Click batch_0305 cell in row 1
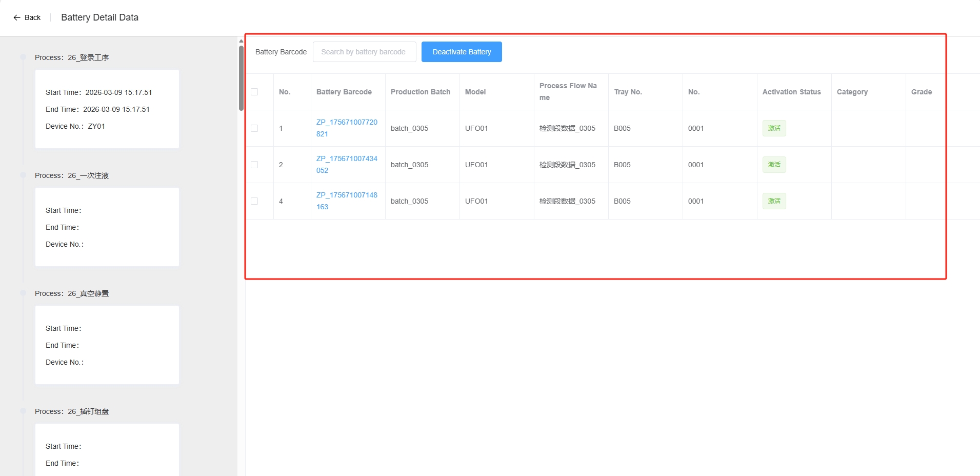 [x=409, y=128]
